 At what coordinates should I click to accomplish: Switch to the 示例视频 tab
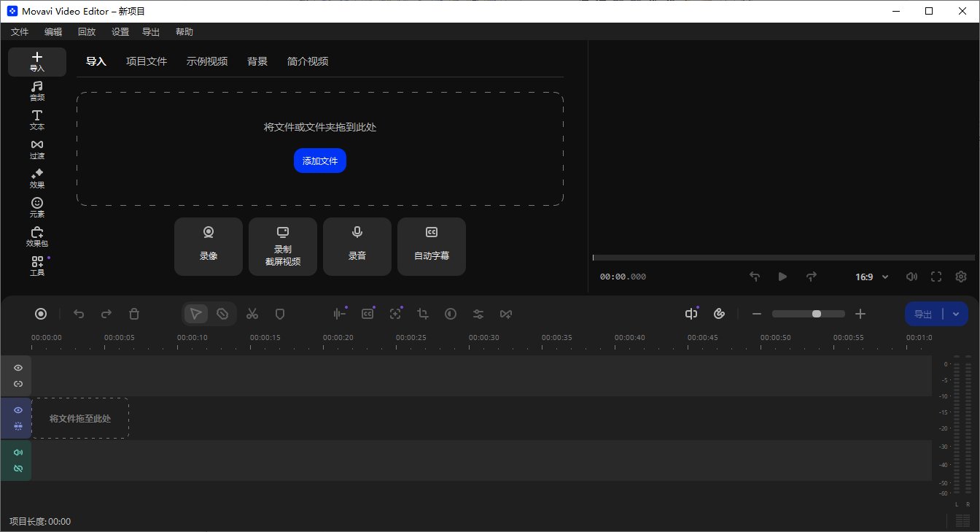pos(207,61)
